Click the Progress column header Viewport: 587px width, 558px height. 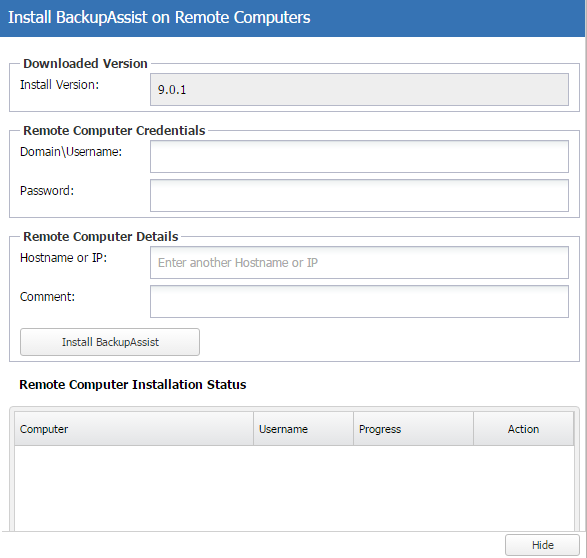[413, 429]
